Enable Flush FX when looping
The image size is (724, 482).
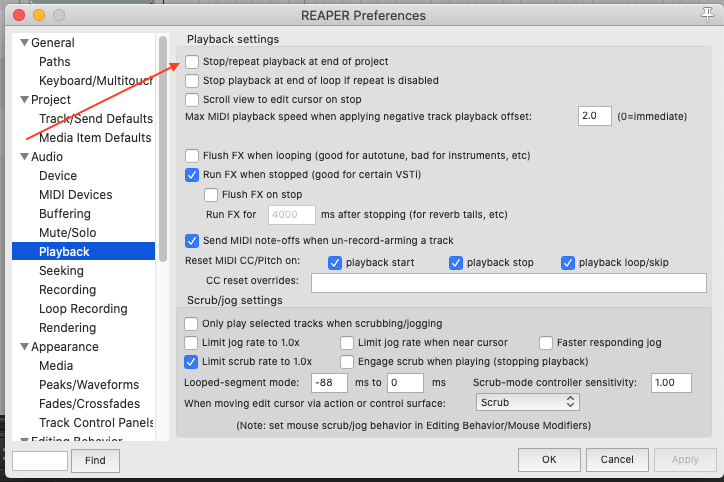coord(192,156)
